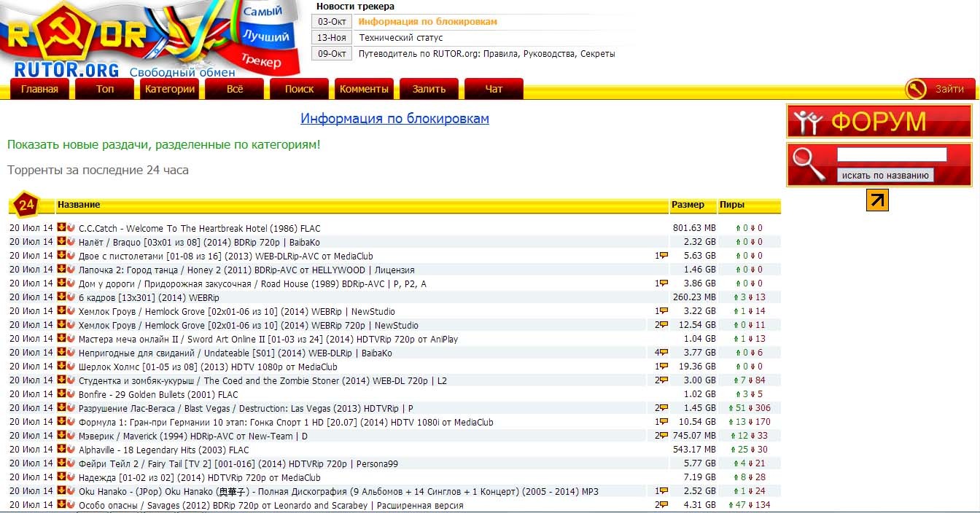Open magnet link for Savages (2012) row
The width and height of the screenshot is (980, 513).
pyautogui.click(x=71, y=505)
